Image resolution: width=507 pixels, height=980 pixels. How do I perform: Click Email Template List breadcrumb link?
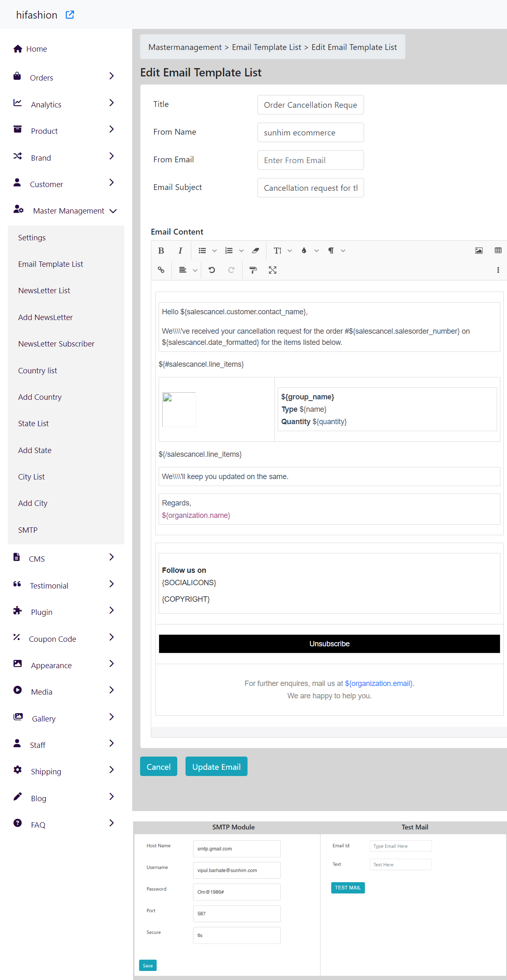(267, 47)
